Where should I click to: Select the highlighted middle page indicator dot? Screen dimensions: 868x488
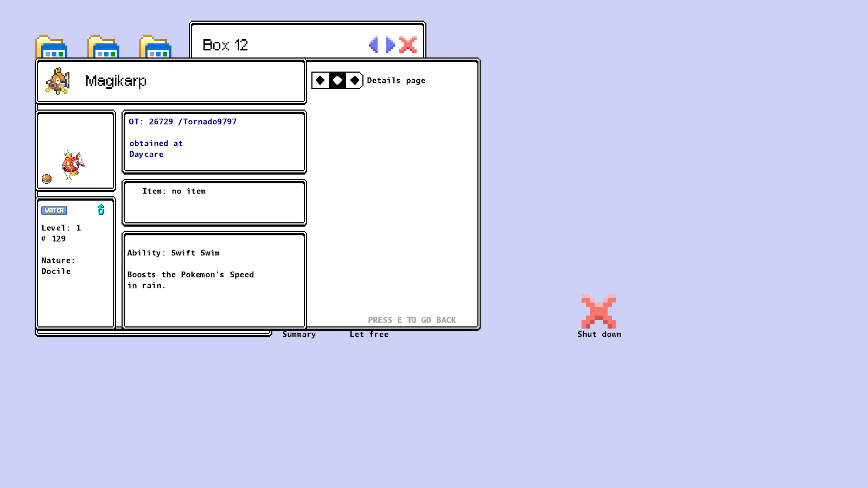[337, 80]
